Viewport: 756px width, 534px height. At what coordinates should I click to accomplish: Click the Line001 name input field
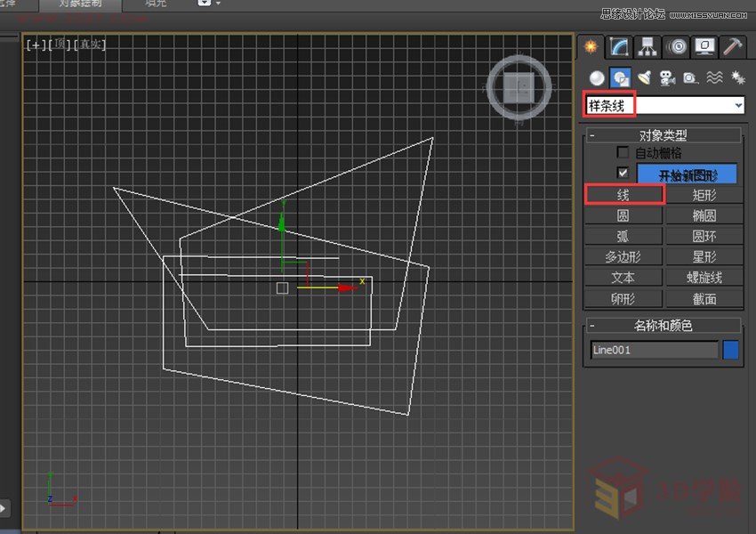[x=654, y=350]
